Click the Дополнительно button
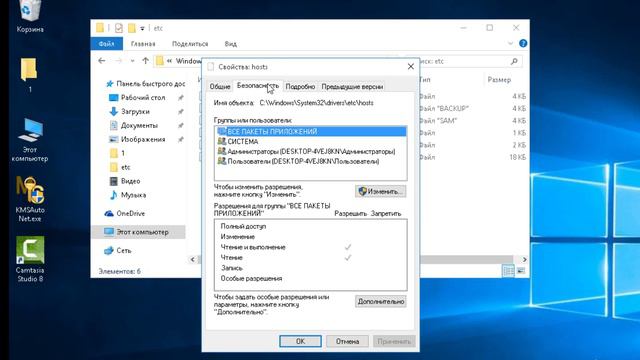This screenshot has width=640, height=360. pos(380,302)
